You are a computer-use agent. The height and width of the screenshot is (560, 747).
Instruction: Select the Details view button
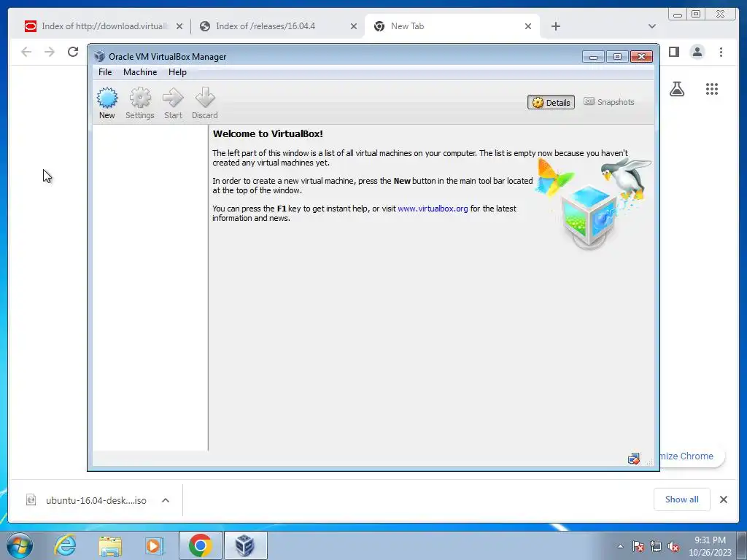coord(551,102)
